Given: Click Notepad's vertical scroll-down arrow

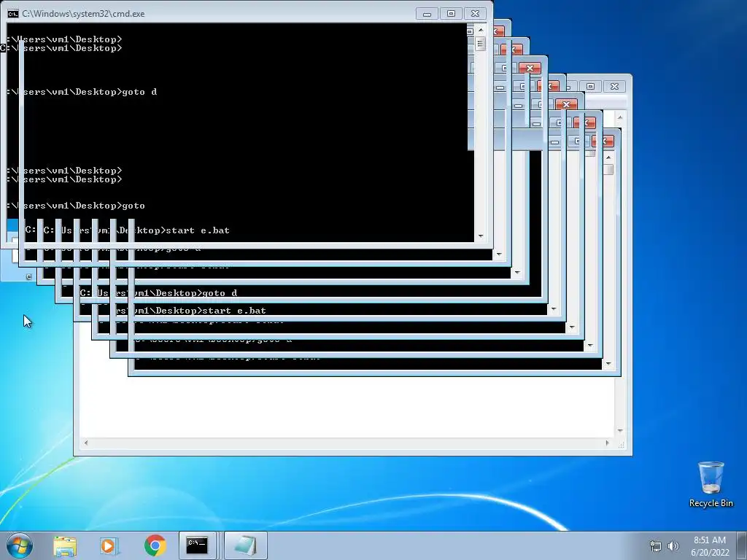Looking at the screenshot, I should pos(620,430).
